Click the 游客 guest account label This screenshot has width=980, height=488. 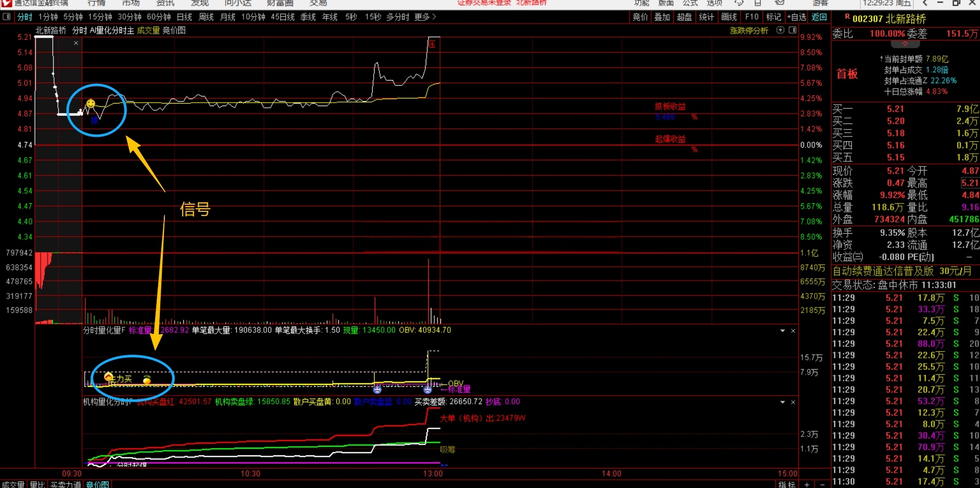(x=820, y=3)
